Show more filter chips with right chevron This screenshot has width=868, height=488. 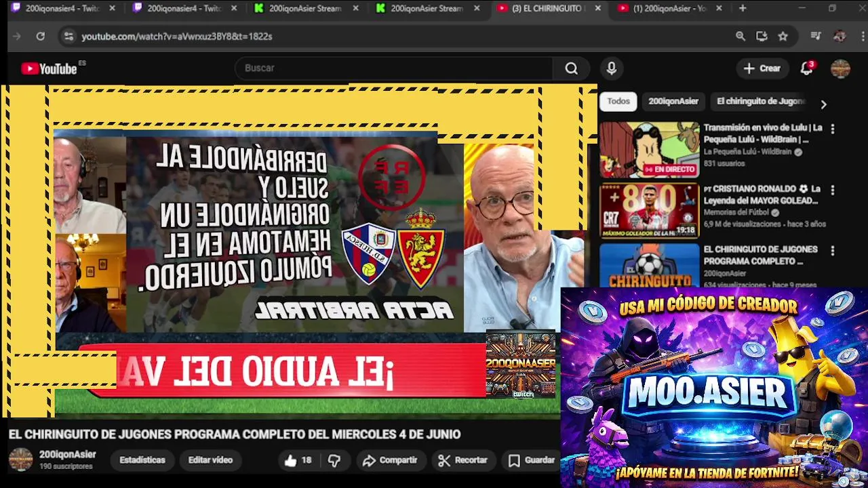coord(823,104)
